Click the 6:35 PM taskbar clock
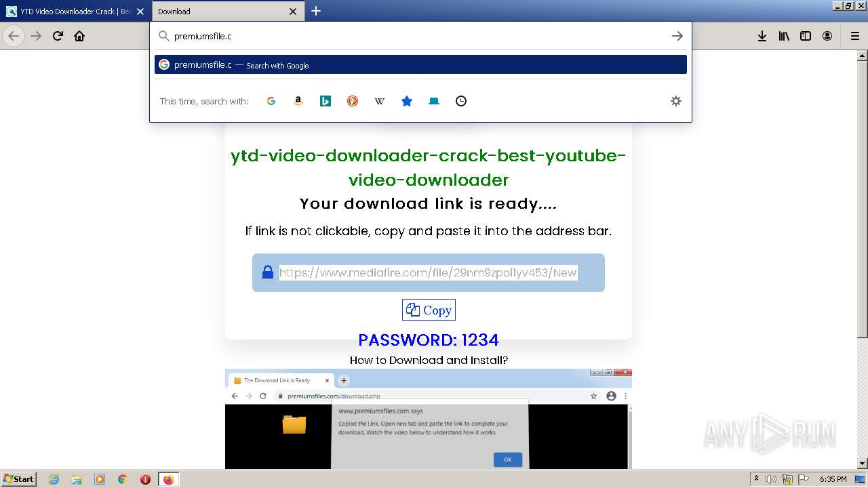 (x=833, y=479)
